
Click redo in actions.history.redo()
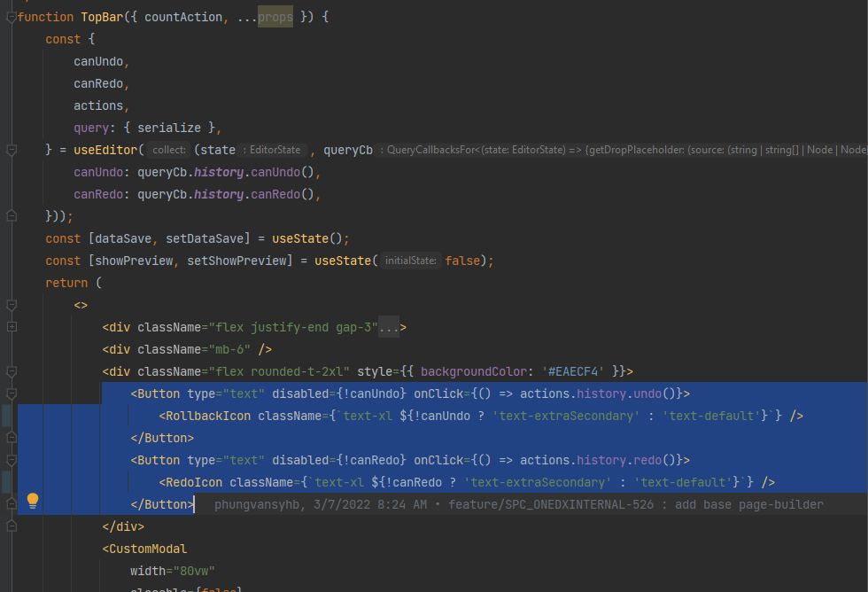click(x=647, y=460)
